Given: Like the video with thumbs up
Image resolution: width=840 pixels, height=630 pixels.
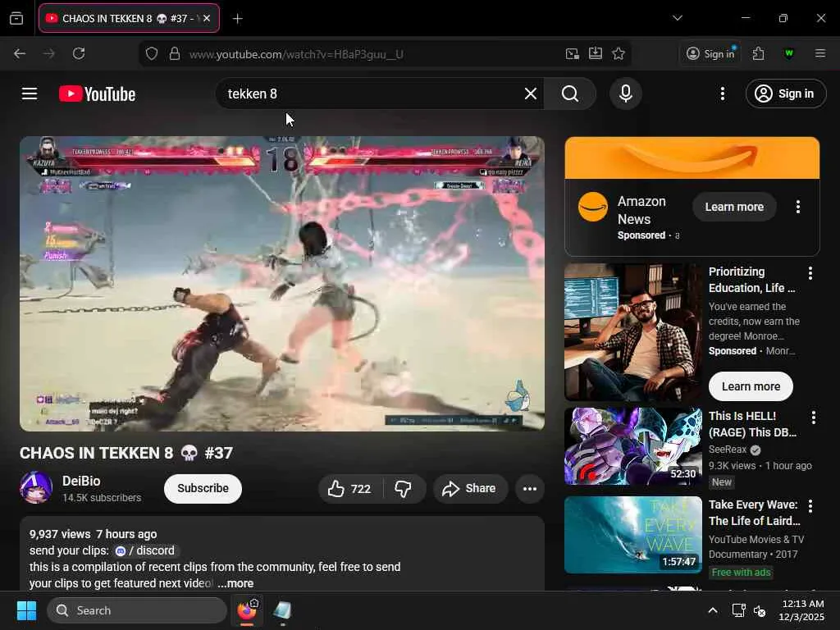Looking at the screenshot, I should pos(350,489).
